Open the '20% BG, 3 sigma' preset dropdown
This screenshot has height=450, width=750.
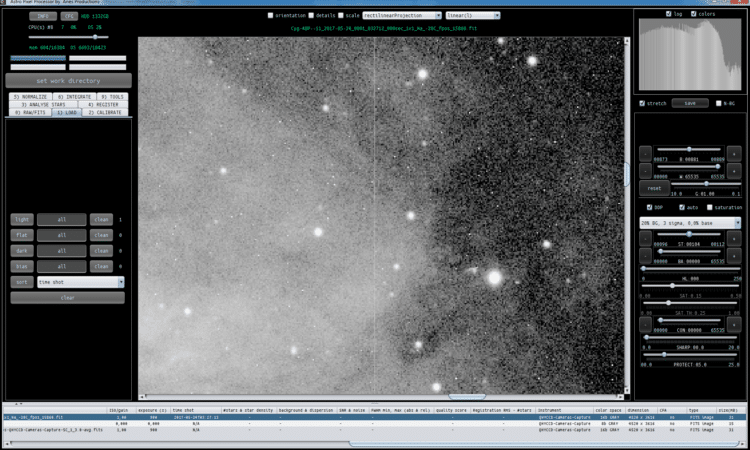click(690, 223)
